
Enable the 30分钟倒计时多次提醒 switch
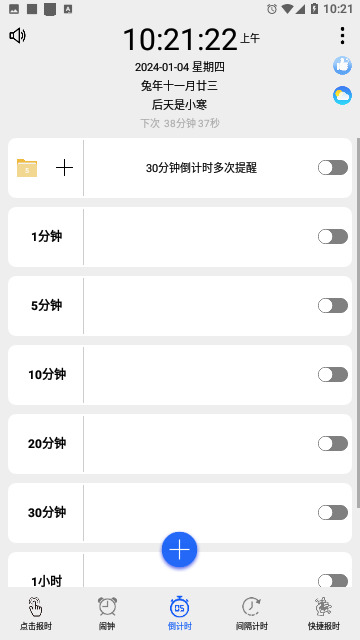pyautogui.click(x=333, y=168)
